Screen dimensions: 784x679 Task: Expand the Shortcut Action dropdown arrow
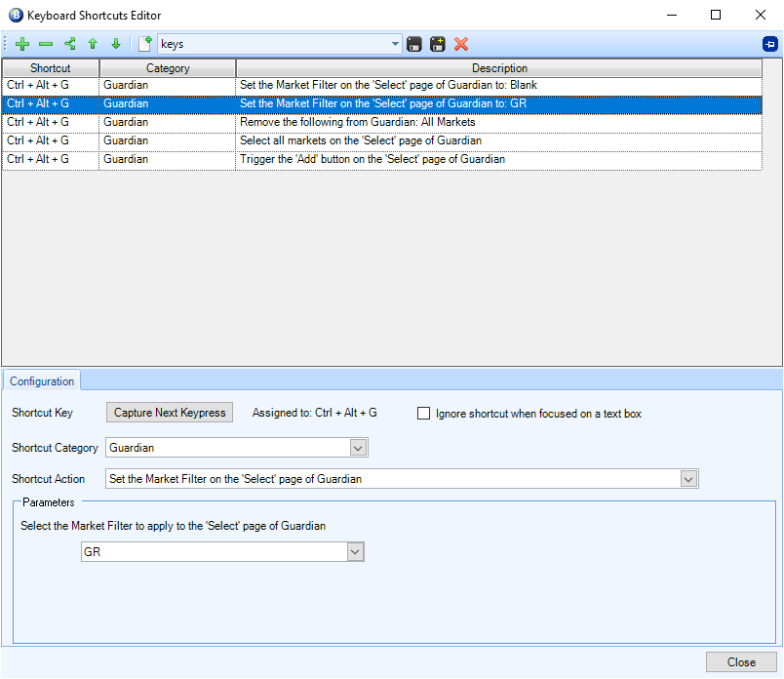click(x=688, y=479)
